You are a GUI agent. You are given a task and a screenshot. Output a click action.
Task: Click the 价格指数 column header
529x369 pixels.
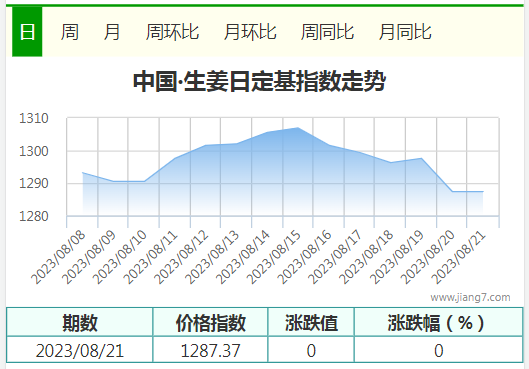[x=210, y=322]
